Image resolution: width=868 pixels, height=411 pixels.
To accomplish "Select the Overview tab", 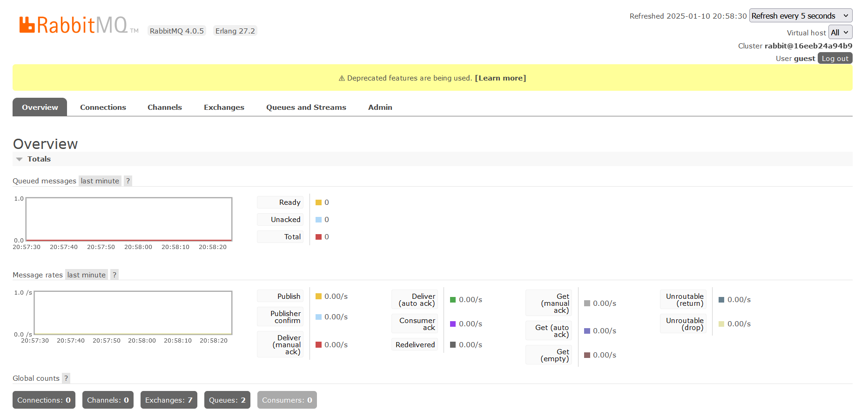I will click(x=40, y=107).
